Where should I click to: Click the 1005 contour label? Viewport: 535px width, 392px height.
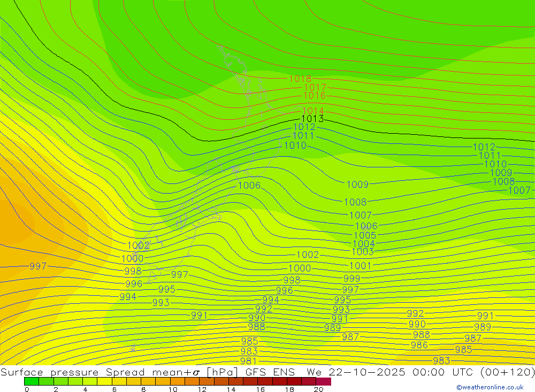click(x=365, y=235)
